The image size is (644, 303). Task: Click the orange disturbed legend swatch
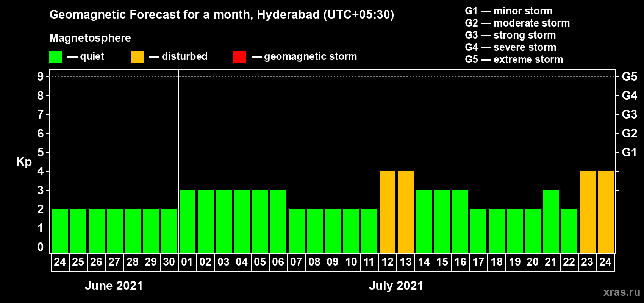click(138, 57)
